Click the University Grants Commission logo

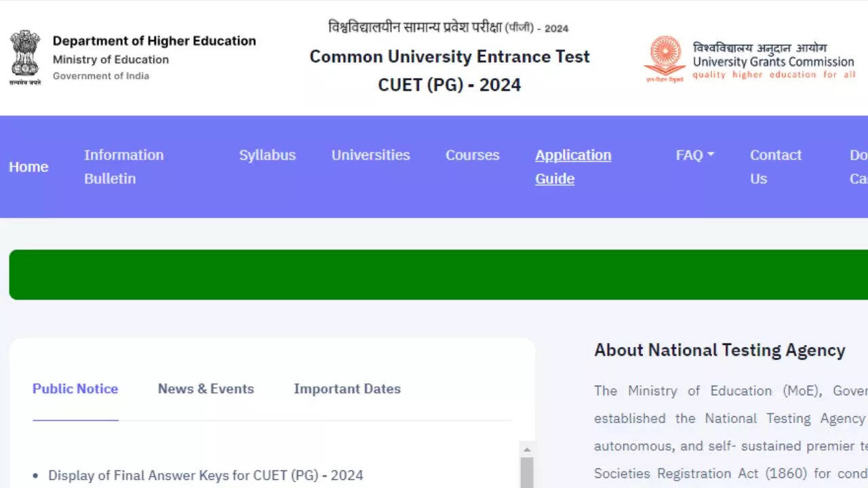point(665,59)
